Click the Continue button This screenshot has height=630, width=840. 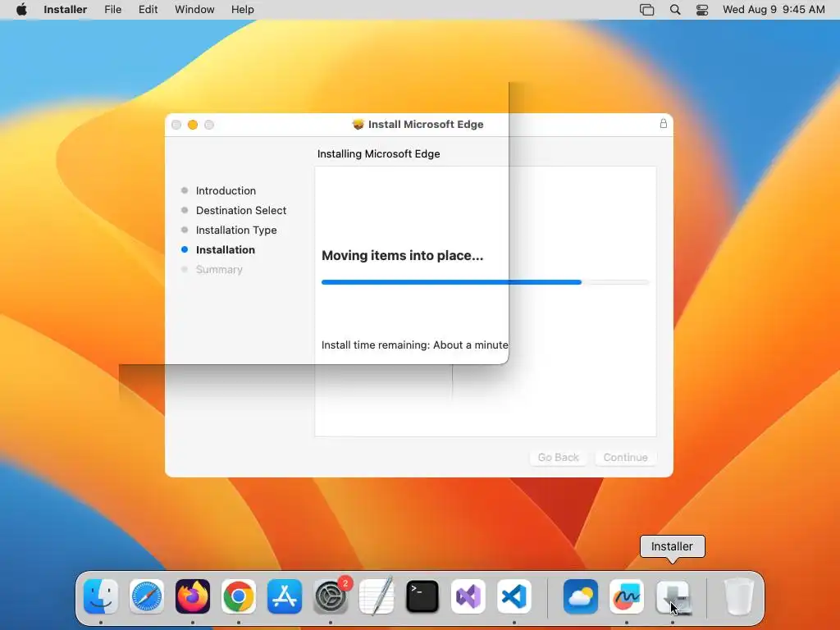click(626, 458)
